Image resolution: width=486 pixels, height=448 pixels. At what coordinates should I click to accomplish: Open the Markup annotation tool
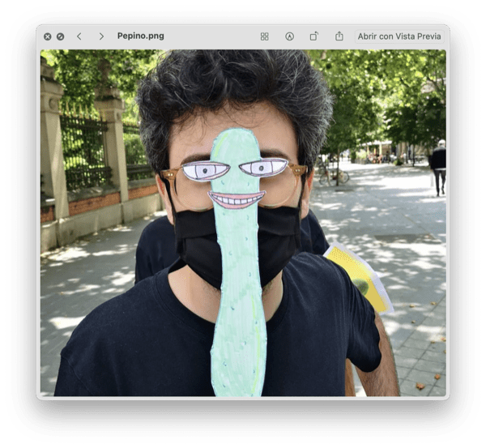click(289, 36)
